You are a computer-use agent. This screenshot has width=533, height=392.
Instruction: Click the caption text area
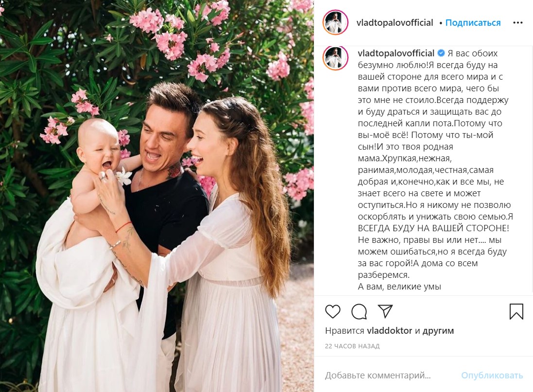(435, 170)
